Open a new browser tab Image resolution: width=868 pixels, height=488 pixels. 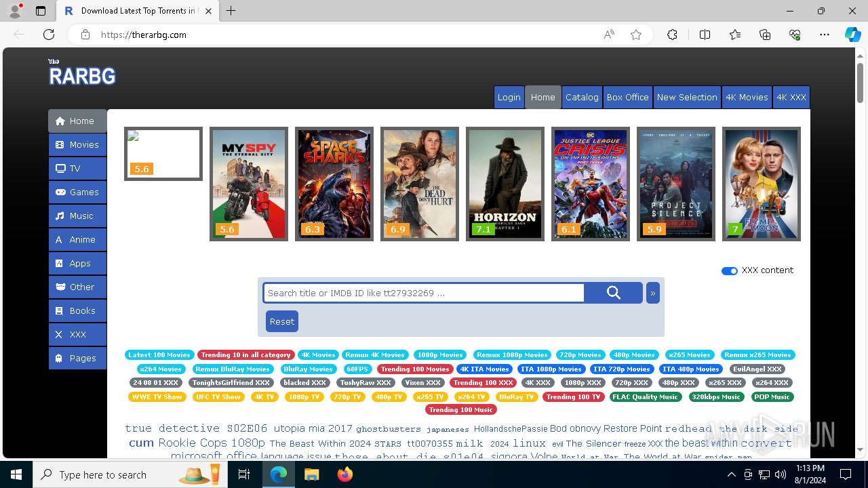(231, 11)
